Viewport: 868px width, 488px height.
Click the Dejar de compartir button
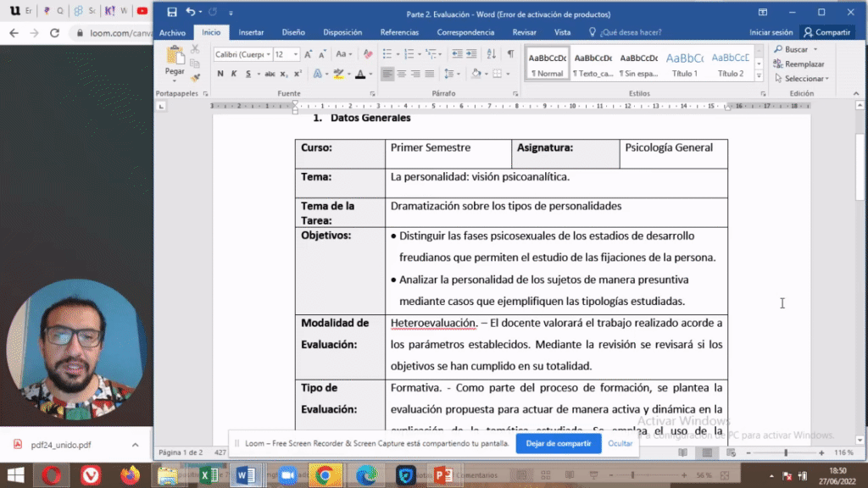tap(558, 443)
